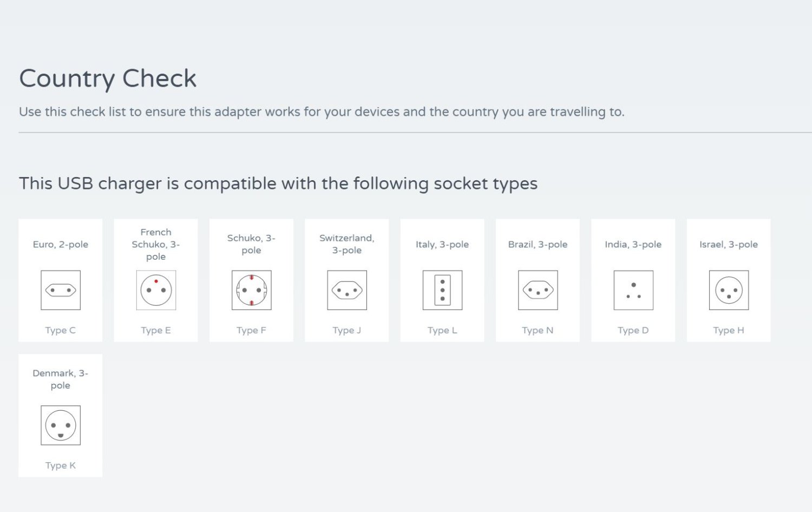Click the compatible socket types subheading

click(278, 184)
